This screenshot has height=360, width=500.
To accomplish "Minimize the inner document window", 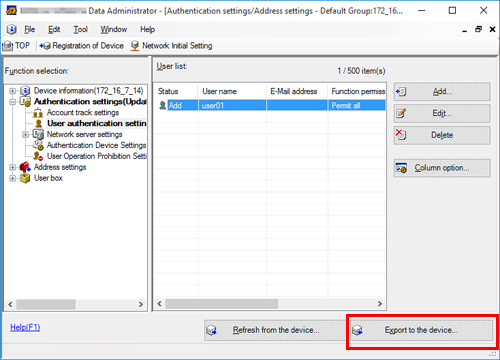I will [x=465, y=30].
